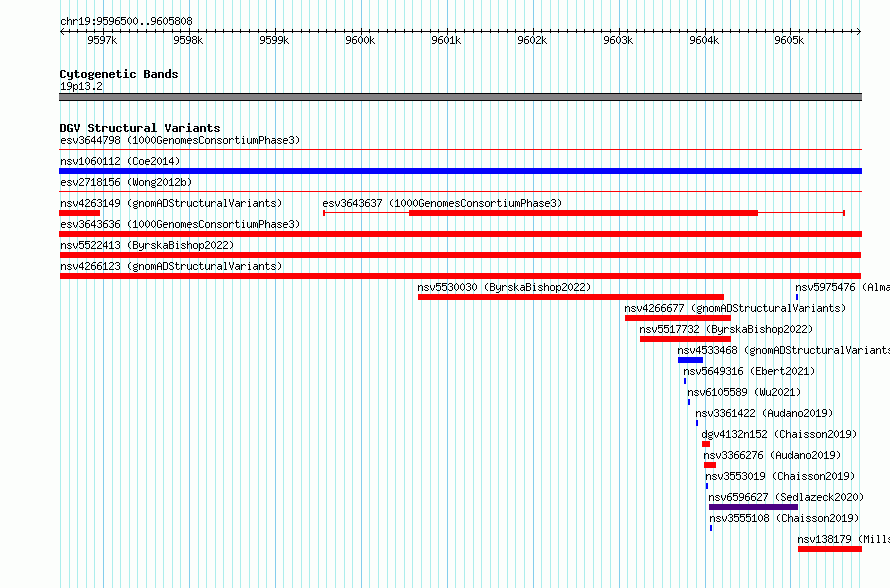Click the red nsv5530030 variant bar
Viewport: 890px width, 588px height.
pyautogui.click(x=571, y=297)
